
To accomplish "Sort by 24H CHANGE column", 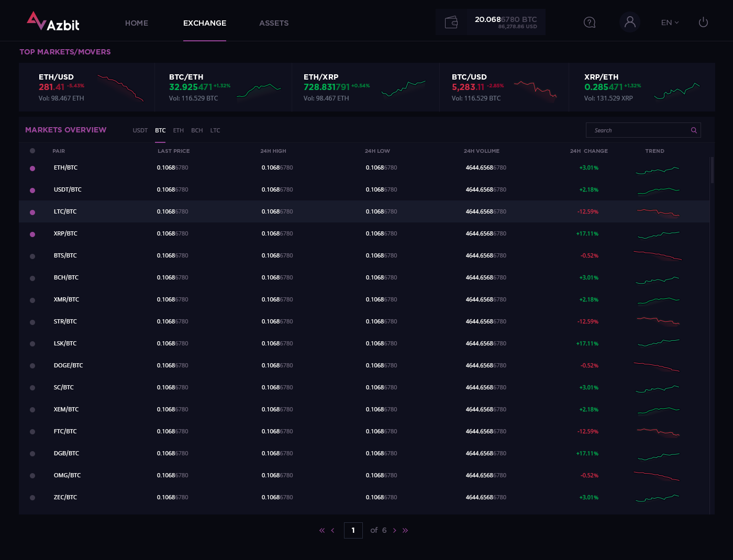I will [589, 151].
